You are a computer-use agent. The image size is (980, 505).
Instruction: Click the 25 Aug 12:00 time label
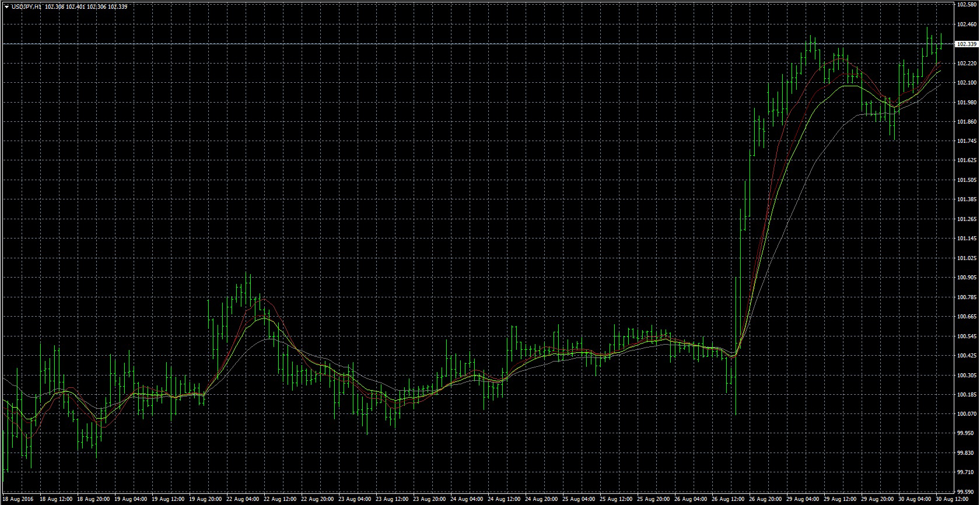[x=616, y=500]
